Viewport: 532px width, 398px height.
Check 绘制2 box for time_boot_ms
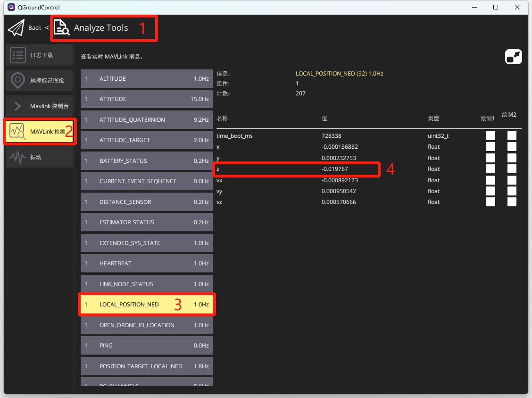512,136
